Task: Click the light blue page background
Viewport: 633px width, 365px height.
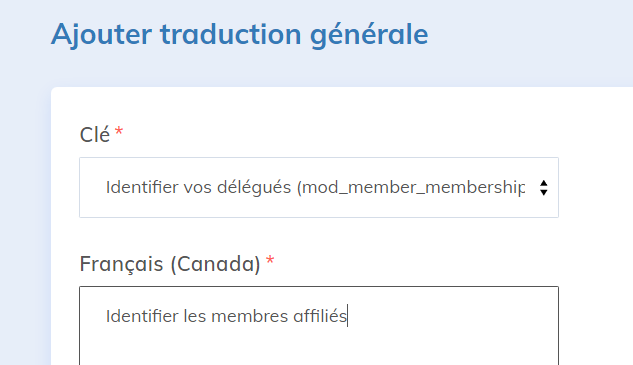Action: [x=525, y=40]
